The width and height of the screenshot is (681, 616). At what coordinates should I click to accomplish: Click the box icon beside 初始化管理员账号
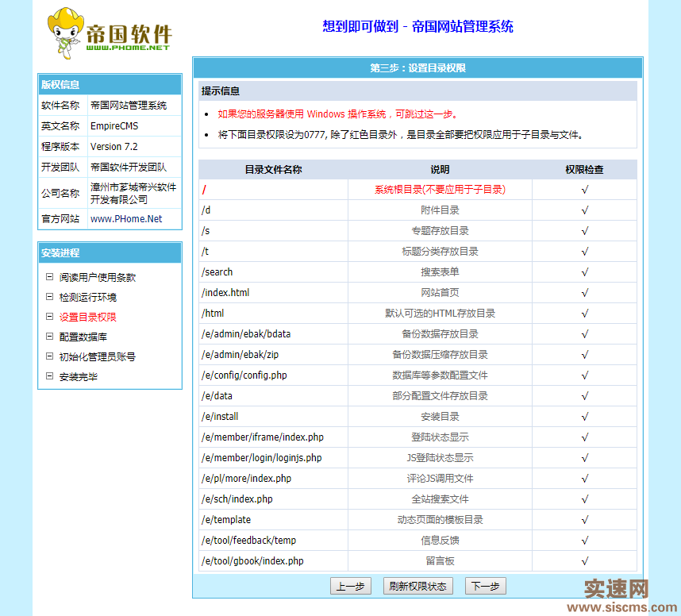(x=50, y=356)
